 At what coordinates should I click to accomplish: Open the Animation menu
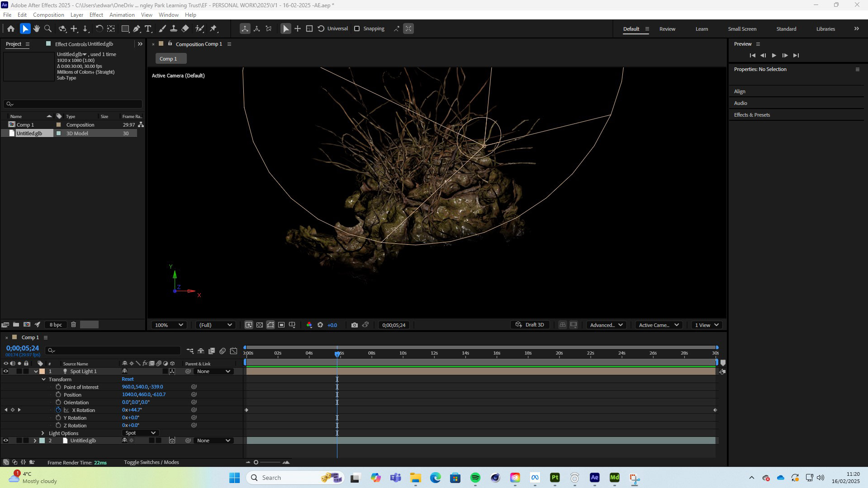[122, 15]
